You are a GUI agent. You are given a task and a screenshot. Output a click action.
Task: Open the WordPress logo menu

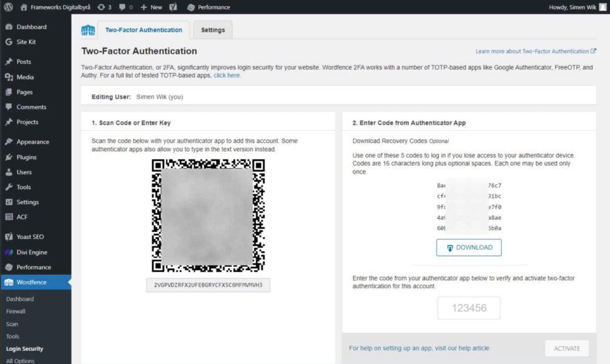pyautogui.click(x=8, y=7)
